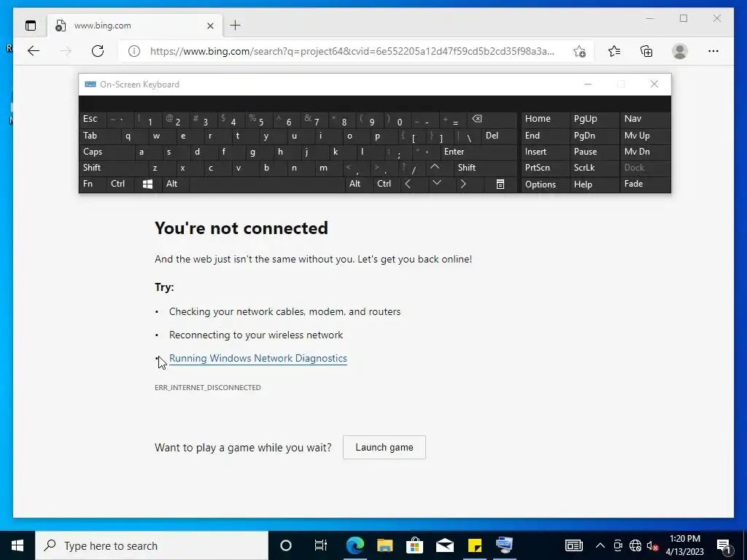Click the backspace key icon on keyboard
Viewport: 747px width, 560px height.
coord(476,119)
